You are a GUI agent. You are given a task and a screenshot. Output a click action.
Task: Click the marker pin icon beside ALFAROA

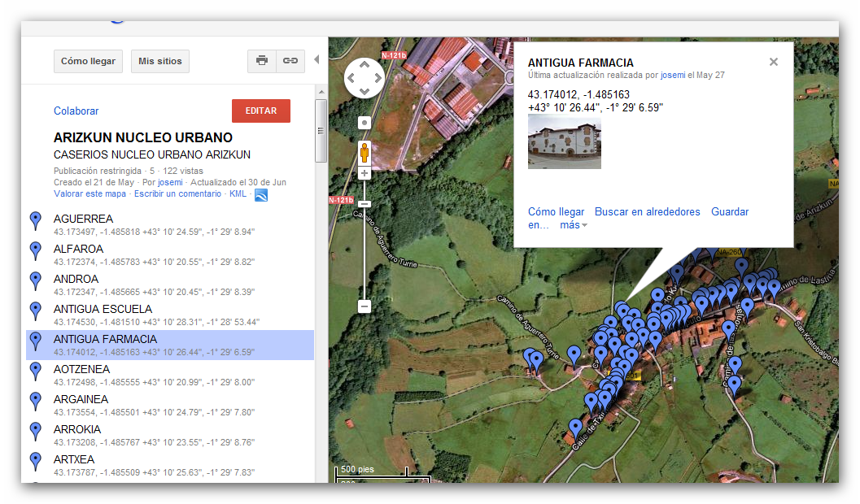click(36, 251)
